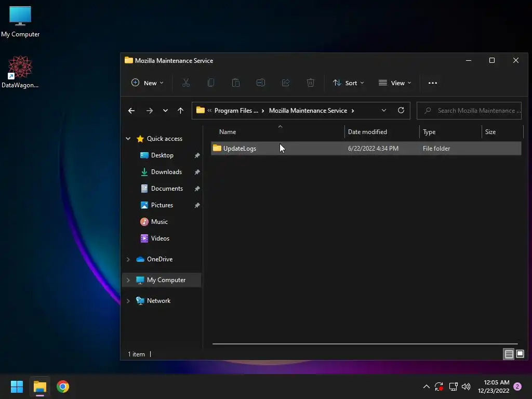
Task: Refresh the folder contents
Action: pyautogui.click(x=401, y=110)
